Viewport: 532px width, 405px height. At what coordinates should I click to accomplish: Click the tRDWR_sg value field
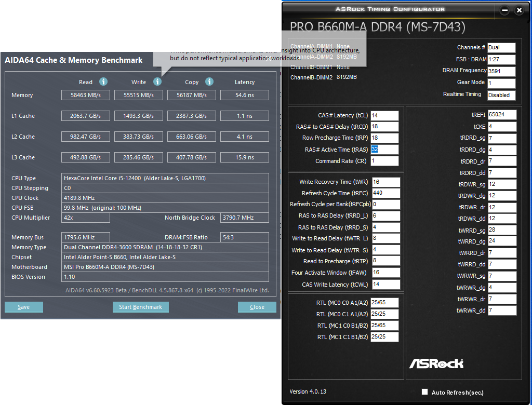coord(502,184)
